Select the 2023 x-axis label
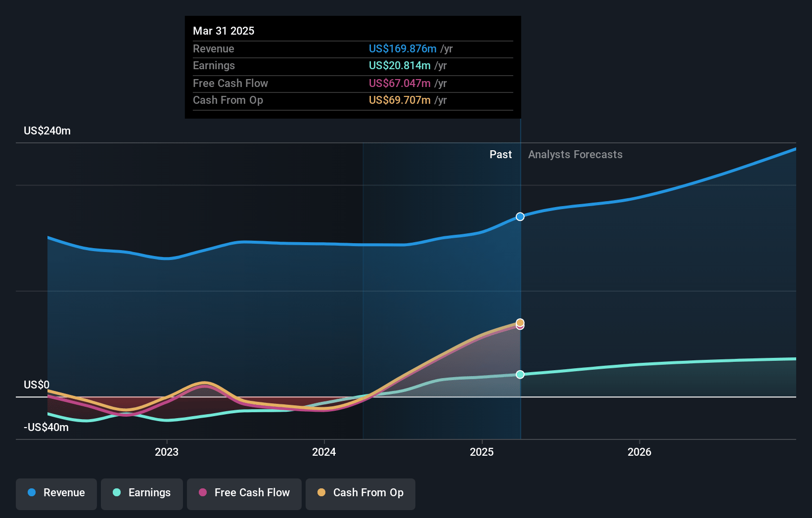 [167, 452]
